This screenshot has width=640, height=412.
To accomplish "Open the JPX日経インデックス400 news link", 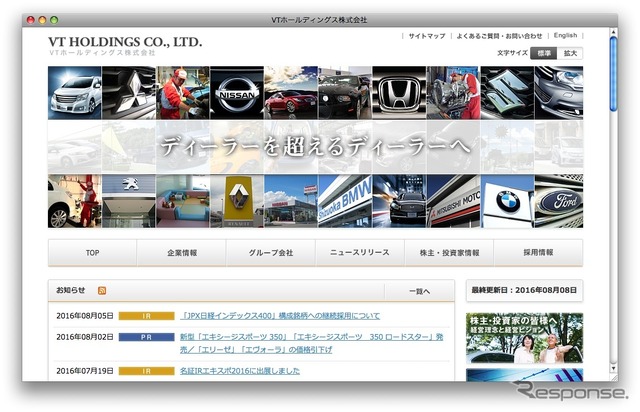I will (280, 316).
